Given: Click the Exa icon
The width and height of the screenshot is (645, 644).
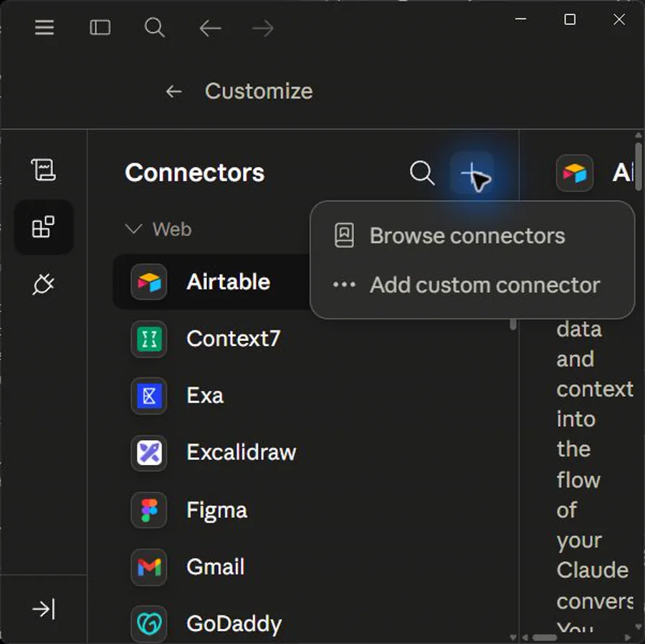Looking at the screenshot, I should point(149,395).
